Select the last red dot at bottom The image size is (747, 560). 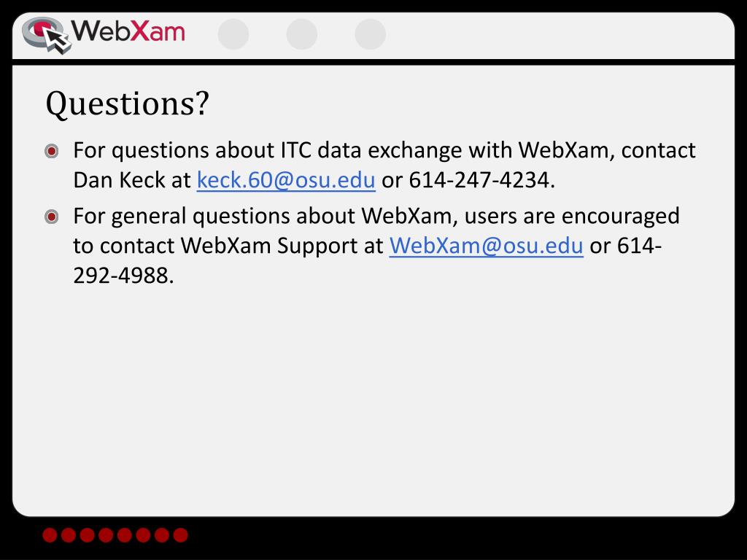click(181, 534)
